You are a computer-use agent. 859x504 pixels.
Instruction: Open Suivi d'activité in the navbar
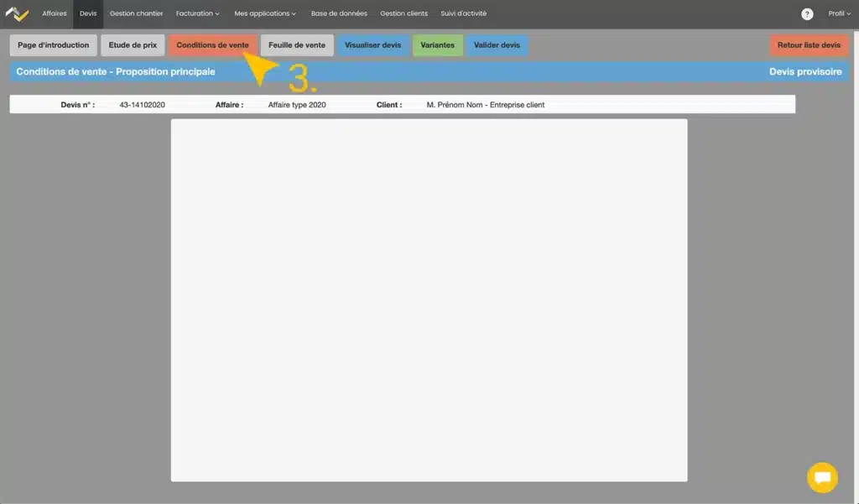(x=463, y=14)
